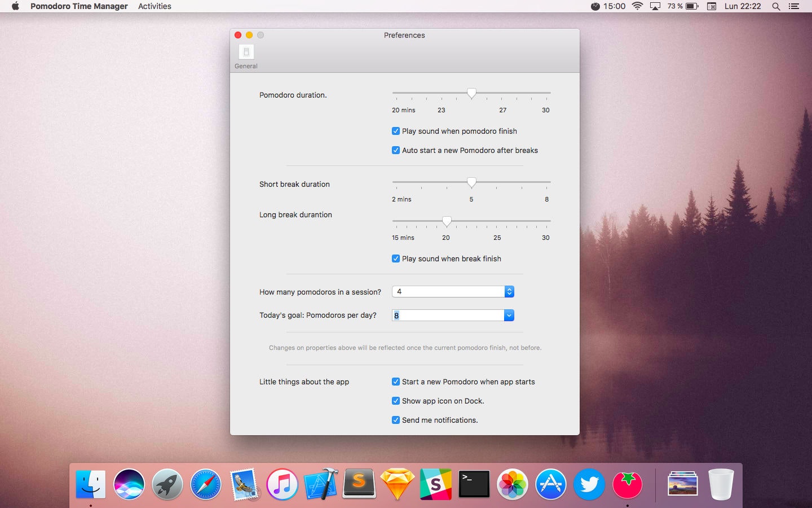Viewport: 812px width, 508px height.
Task: Select the daily goal value field showing 8
Action: 445,315
